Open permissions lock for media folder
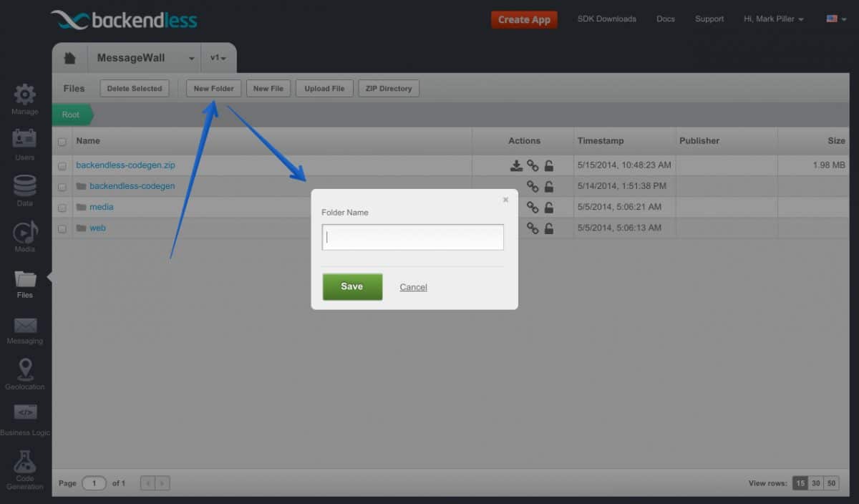Viewport: 859px width, 504px height. [x=548, y=207]
